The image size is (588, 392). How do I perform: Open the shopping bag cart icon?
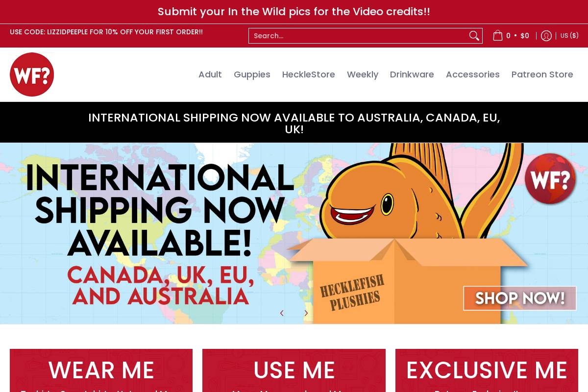tap(498, 36)
